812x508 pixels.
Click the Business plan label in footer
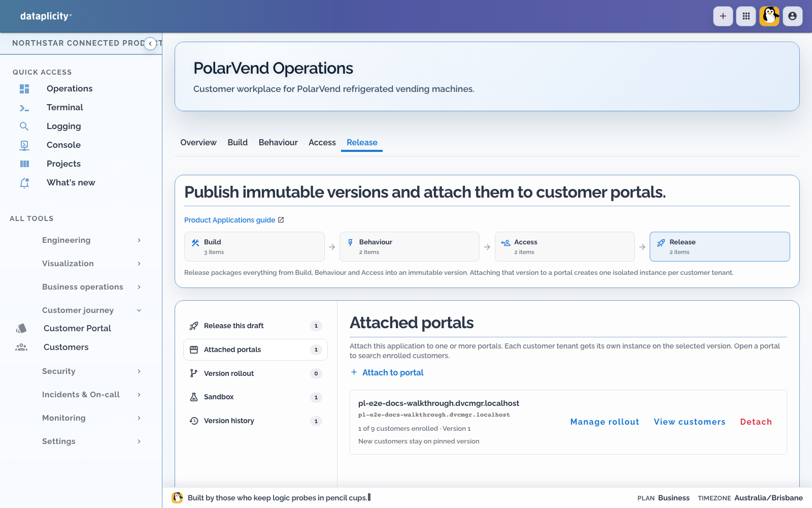pyautogui.click(x=674, y=498)
